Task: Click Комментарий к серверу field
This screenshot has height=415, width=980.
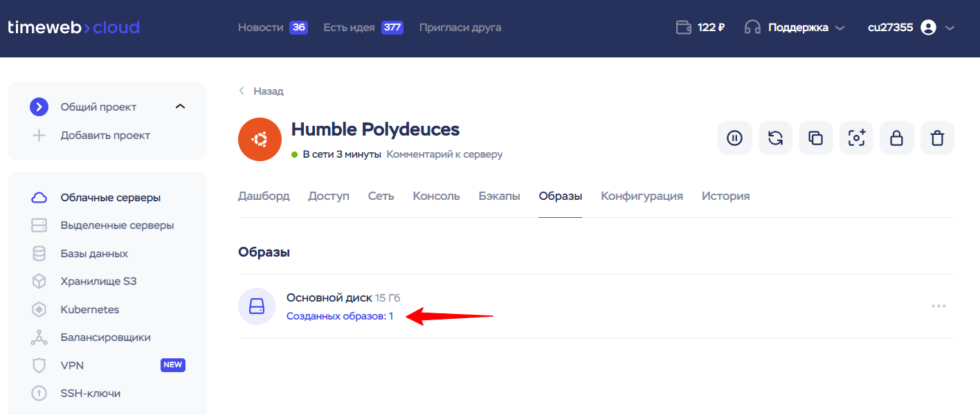Action: coord(444,154)
